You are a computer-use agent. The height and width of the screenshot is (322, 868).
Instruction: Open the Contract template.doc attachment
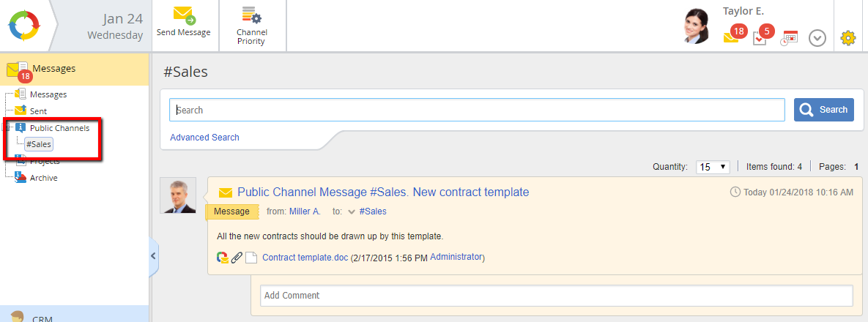[305, 258]
